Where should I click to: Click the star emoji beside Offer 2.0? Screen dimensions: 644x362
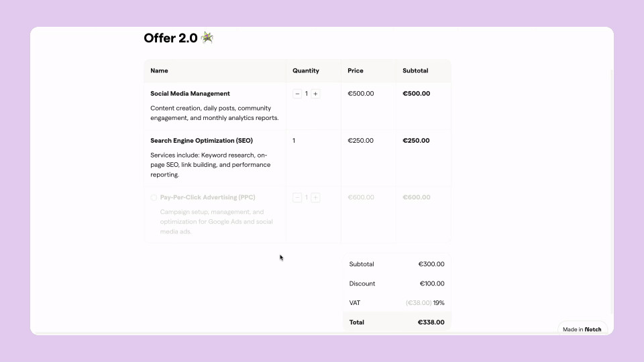pyautogui.click(x=207, y=38)
